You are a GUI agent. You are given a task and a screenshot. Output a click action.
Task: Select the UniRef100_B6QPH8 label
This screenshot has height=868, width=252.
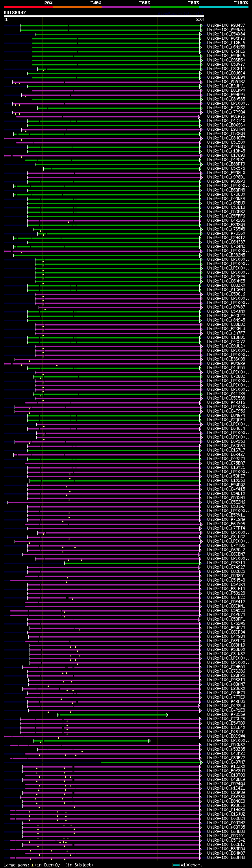click(x=226, y=190)
